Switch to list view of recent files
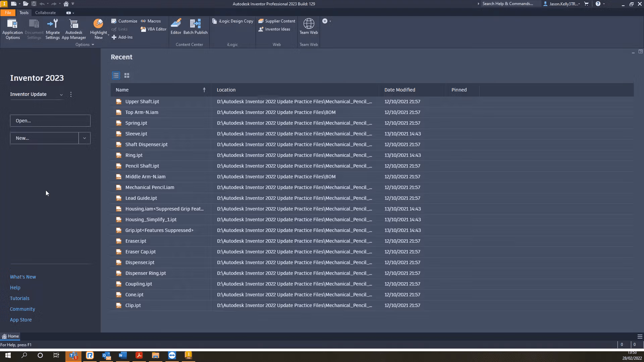This screenshot has height=362, width=644. tap(116, 75)
